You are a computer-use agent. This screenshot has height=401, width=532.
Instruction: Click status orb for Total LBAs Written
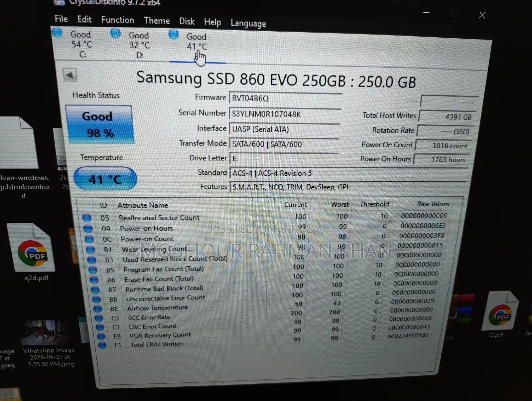[102, 345]
